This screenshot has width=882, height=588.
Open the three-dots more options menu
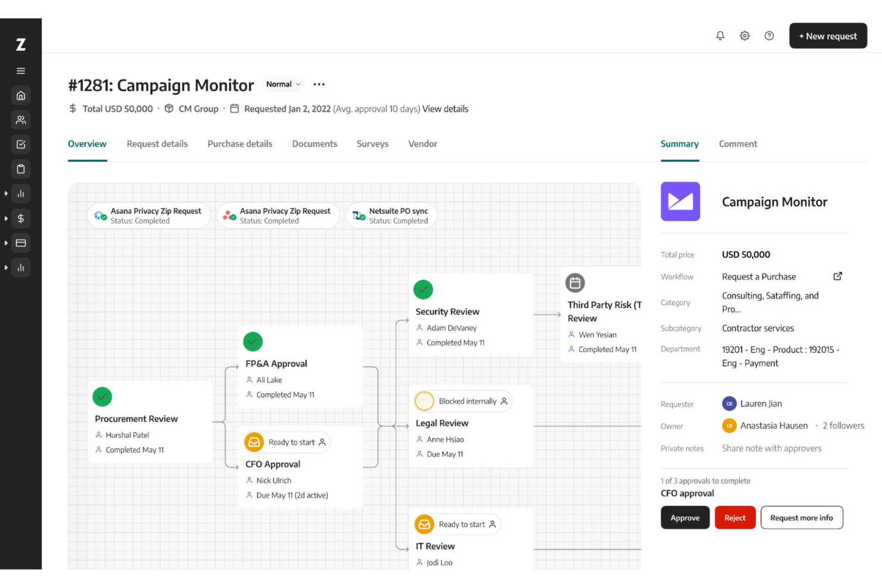(319, 84)
